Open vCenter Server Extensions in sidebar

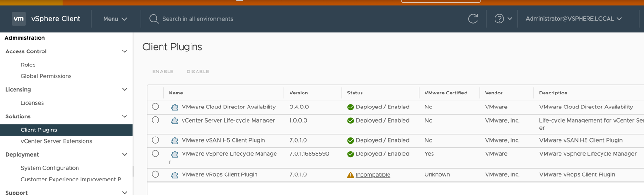coord(56,141)
